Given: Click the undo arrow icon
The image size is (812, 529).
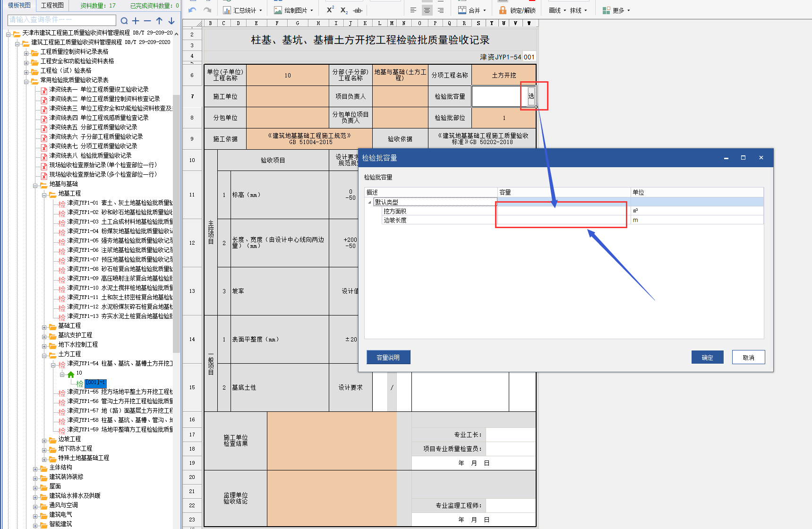Looking at the screenshot, I should pyautogui.click(x=192, y=10).
